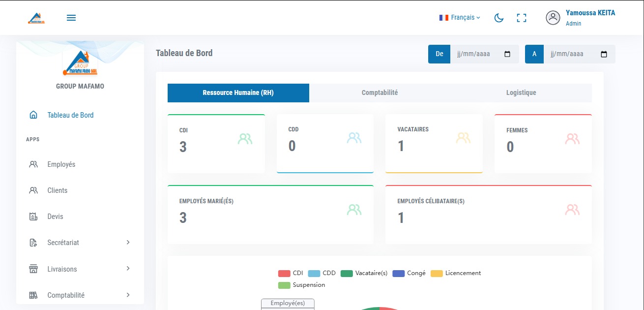This screenshot has width=644, height=310.
Task: Open the Logistique tab
Action: coord(521,93)
